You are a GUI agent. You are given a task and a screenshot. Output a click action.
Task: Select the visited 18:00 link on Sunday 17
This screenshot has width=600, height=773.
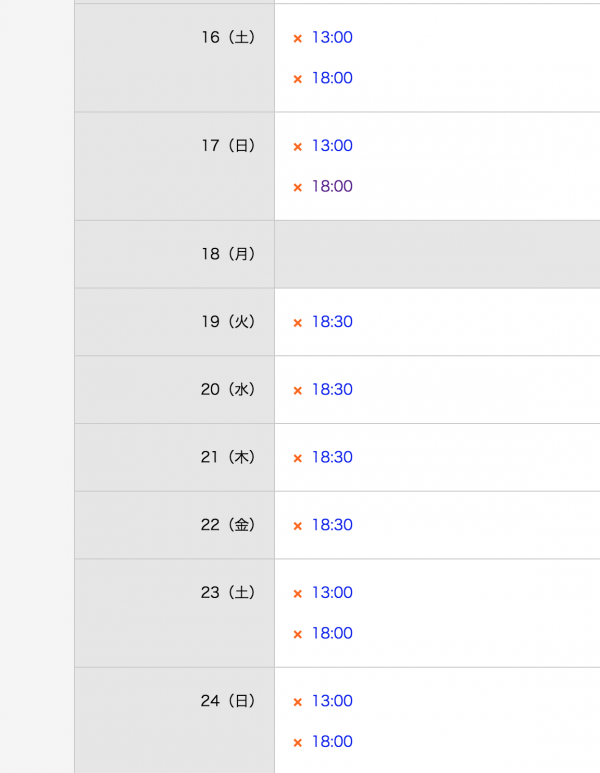[332, 186]
